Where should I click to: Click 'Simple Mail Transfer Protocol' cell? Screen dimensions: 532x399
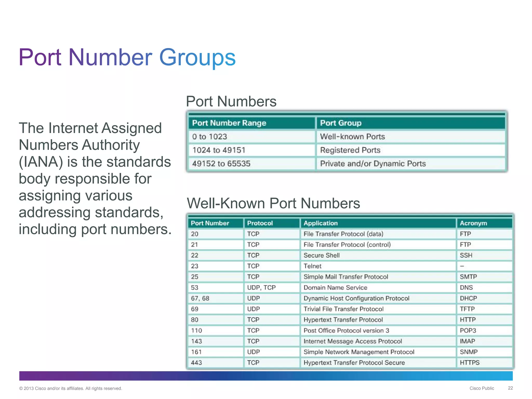click(378, 277)
